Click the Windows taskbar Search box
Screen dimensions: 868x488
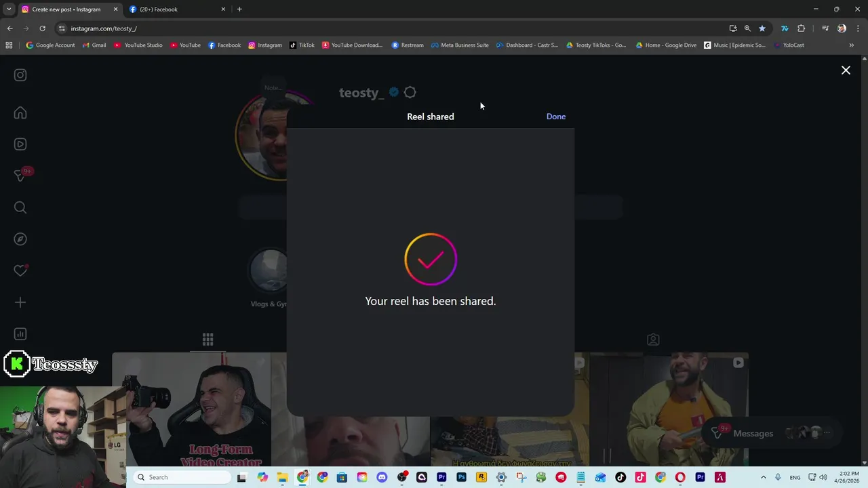coord(182,477)
